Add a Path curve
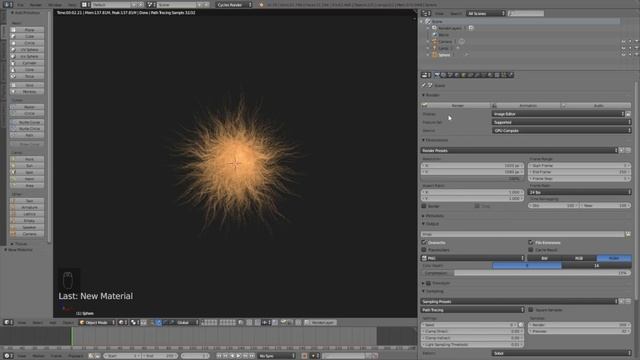The width and height of the screenshot is (640, 360). [27, 135]
